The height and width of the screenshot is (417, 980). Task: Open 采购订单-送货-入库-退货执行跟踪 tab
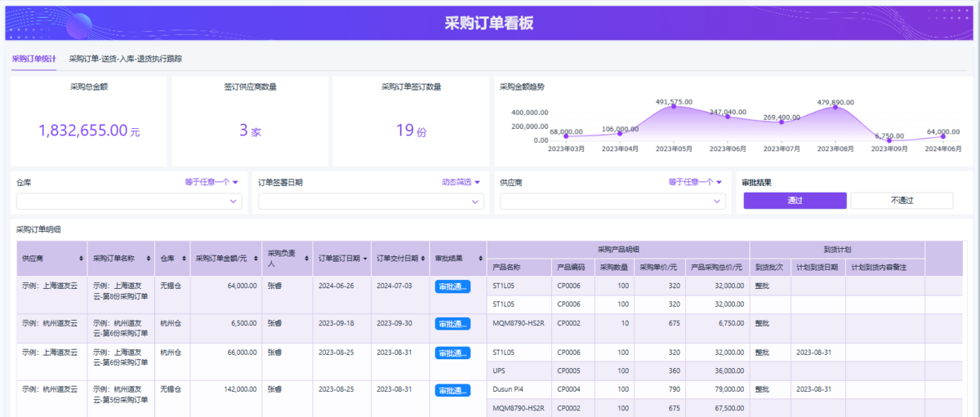[x=125, y=59]
